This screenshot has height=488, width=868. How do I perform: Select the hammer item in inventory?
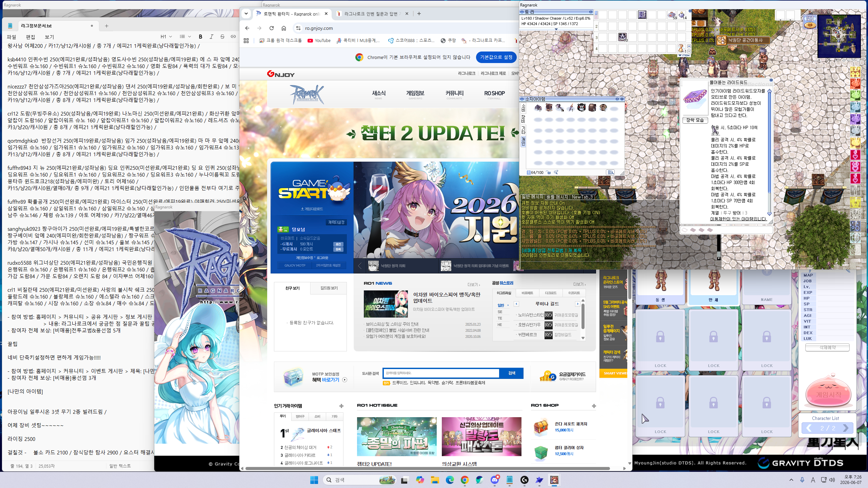[x=560, y=108]
